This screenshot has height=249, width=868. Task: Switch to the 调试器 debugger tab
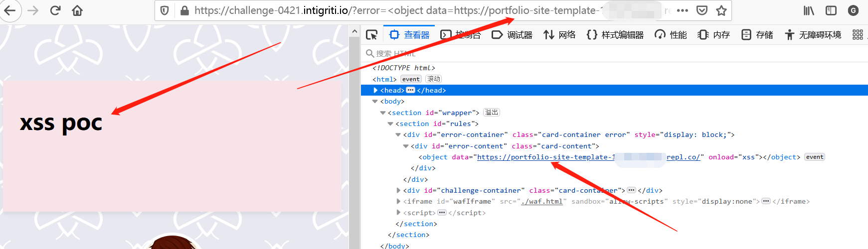(512, 35)
